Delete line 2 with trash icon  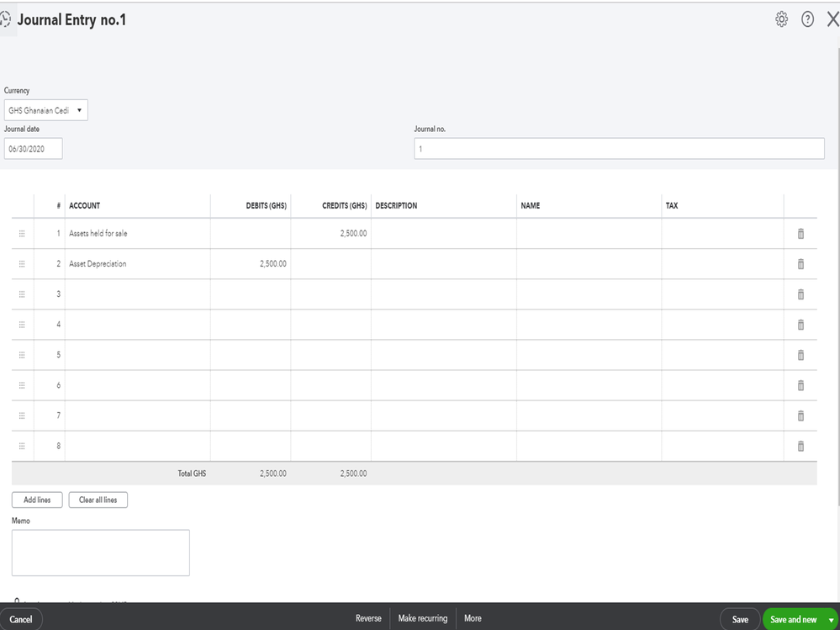[x=800, y=263]
